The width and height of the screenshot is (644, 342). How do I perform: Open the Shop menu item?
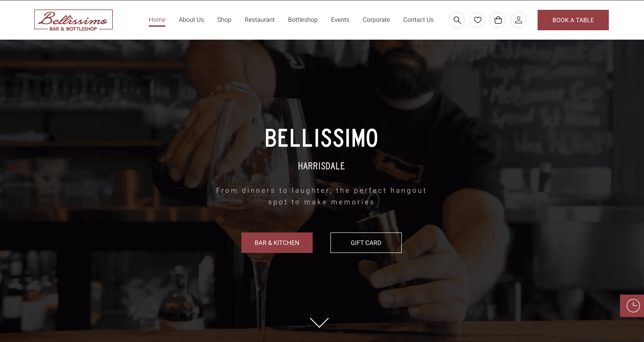click(224, 20)
